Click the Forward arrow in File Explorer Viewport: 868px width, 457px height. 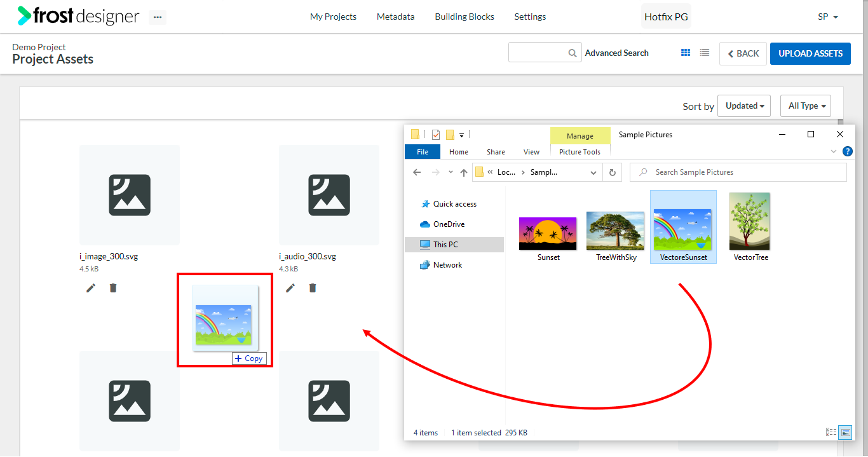pyautogui.click(x=436, y=172)
